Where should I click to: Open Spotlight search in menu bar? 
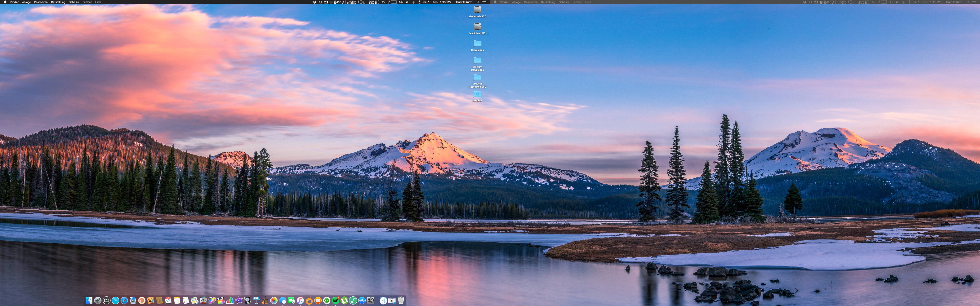(x=478, y=2)
